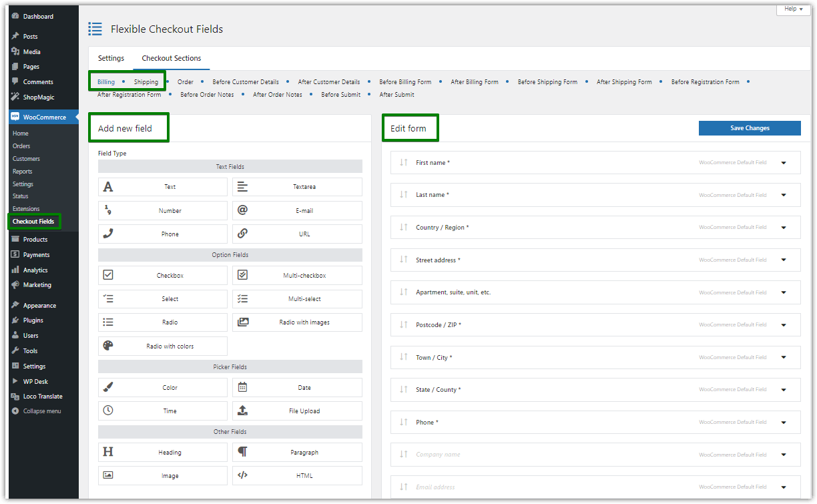Click the sort arrows on Town / City row
Screen dimensions: 817x504
pyautogui.click(x=403, y=357)
